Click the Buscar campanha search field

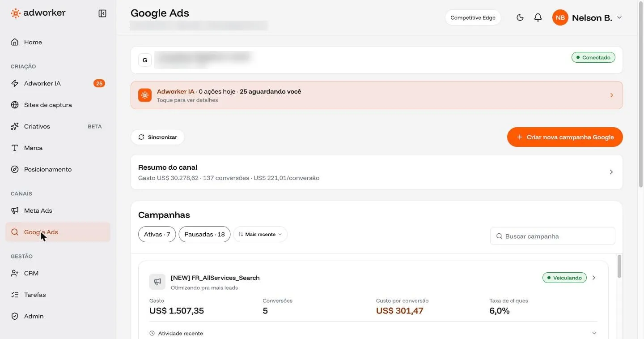tap(553, 236)
